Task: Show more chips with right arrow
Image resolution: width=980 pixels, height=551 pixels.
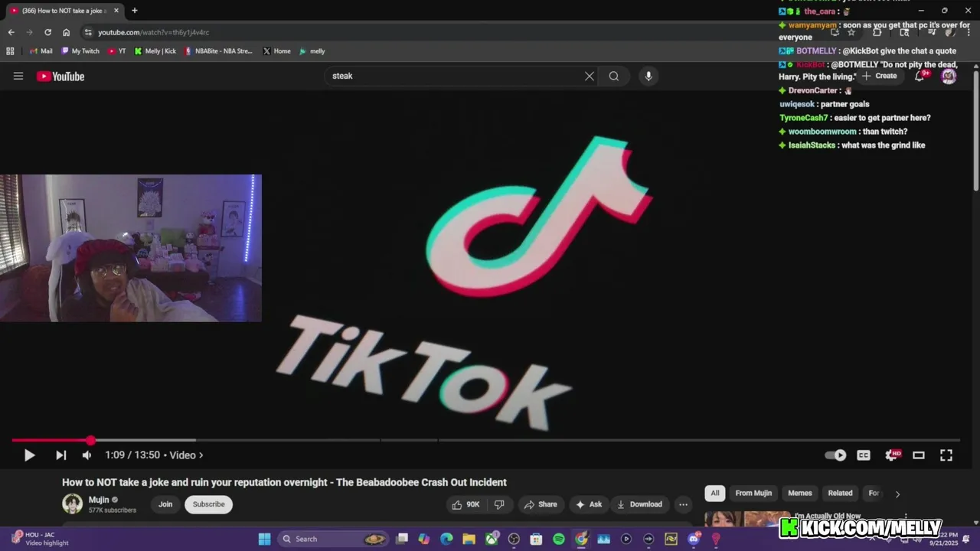Action: click(897, 494)
